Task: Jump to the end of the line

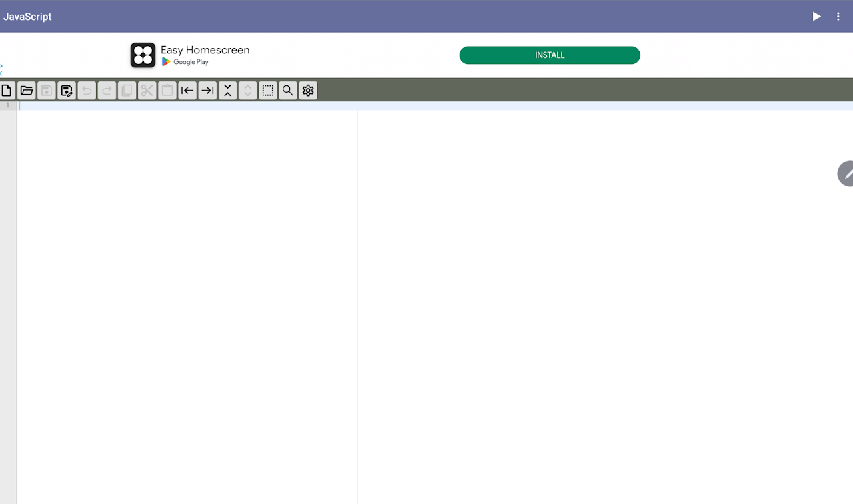Action: click(x=207, y=90)
